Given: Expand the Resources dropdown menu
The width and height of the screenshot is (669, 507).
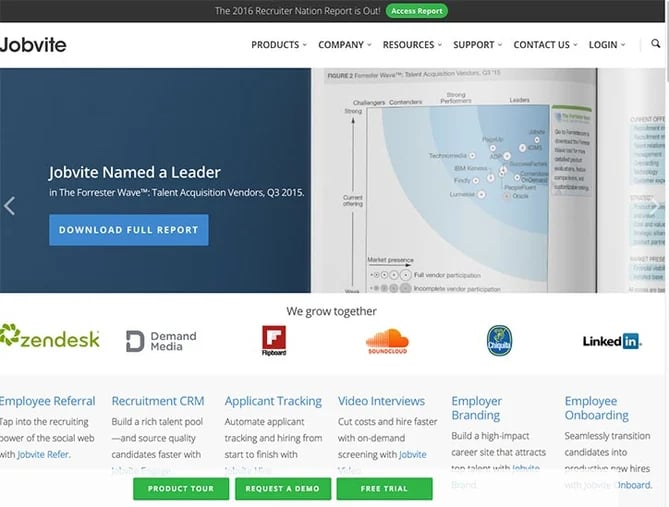Looking at the screenshot, I should tap(412, 45).
